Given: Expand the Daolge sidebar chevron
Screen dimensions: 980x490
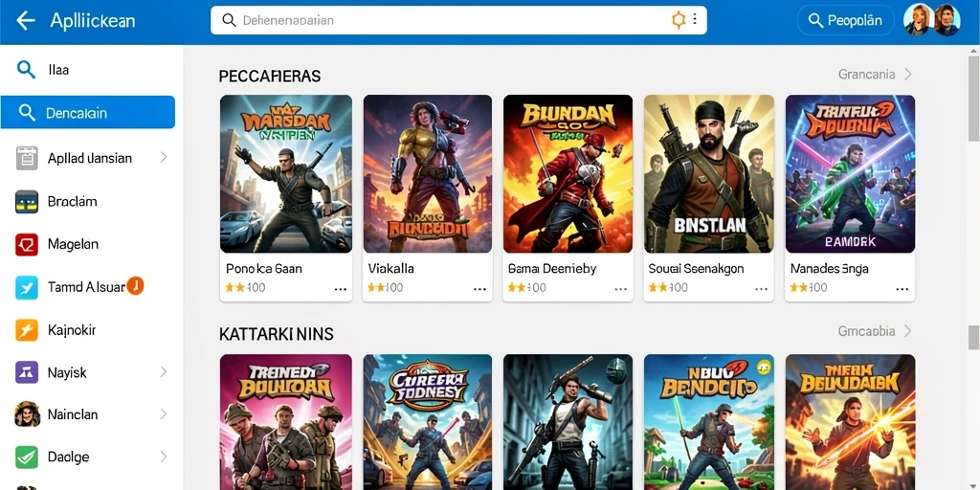Looking at the screenshot, I should click(x=164, y=457).
